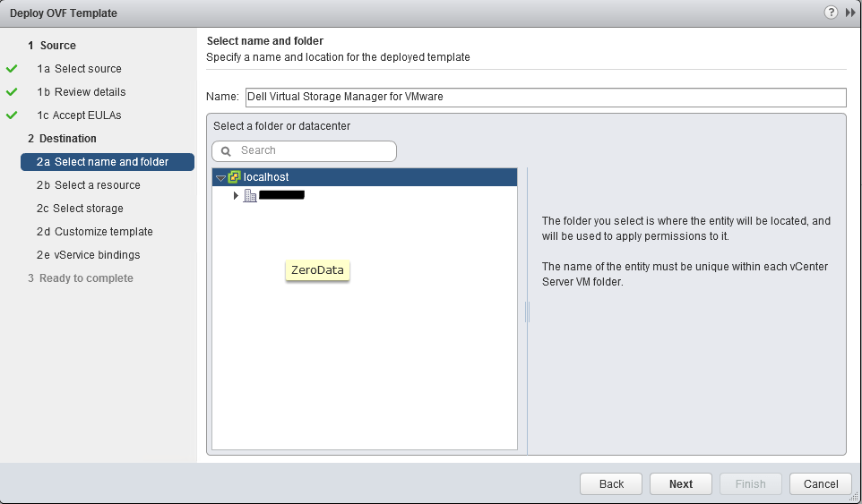Image resolution: width=862 pixels, height=504 pixels.
Task: Select the localhost tree item
Action: coord(266,177)
